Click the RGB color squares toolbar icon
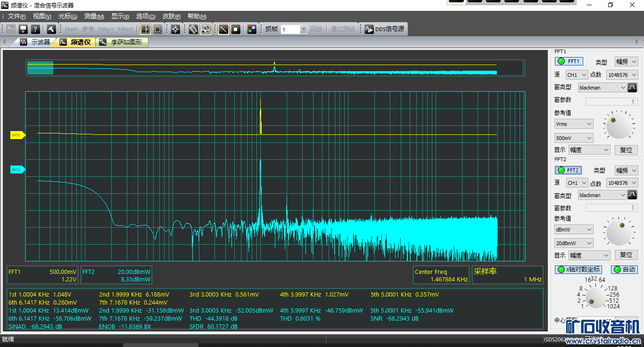The width and height of the screenshot is (644, 347). click(252, 29)
